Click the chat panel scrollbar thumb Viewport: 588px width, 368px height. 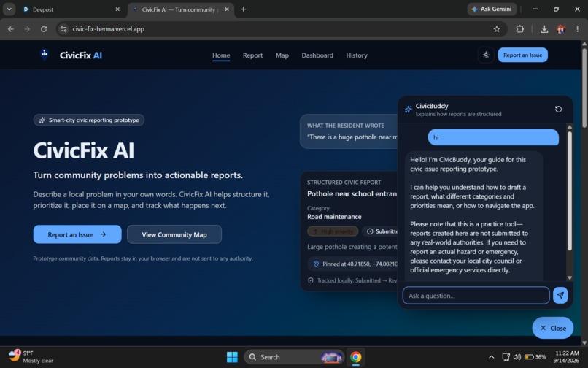[x=570, y=191]
